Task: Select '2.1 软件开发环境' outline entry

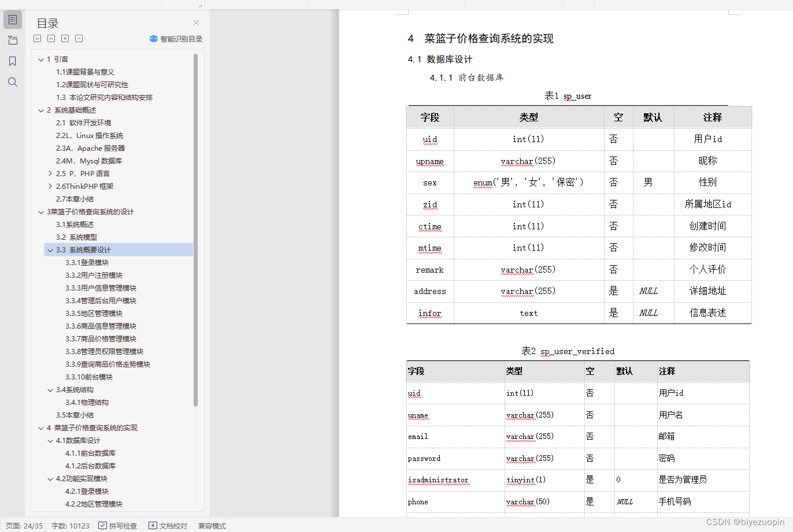Action: (x=83, y=123)
